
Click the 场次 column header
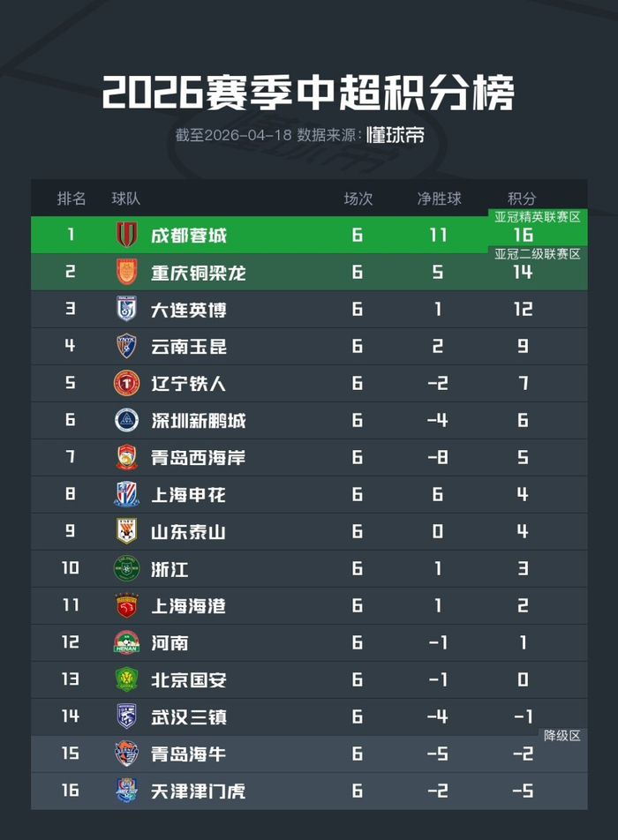358,199
